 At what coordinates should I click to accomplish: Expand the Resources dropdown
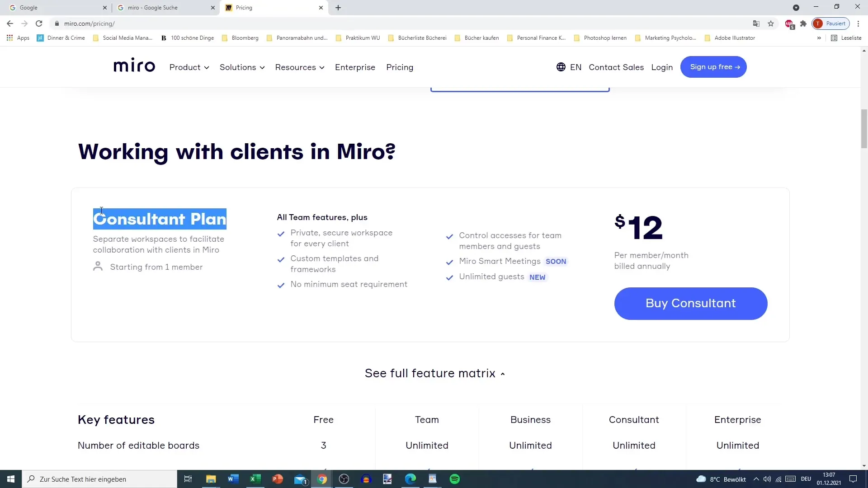pyautogui.click(x=300, y=67)
